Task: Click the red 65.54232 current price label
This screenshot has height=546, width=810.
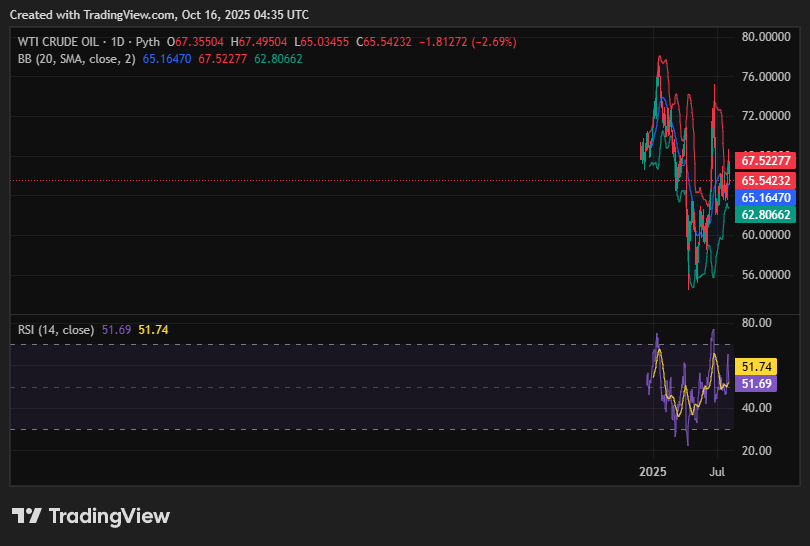Action: 766,181
